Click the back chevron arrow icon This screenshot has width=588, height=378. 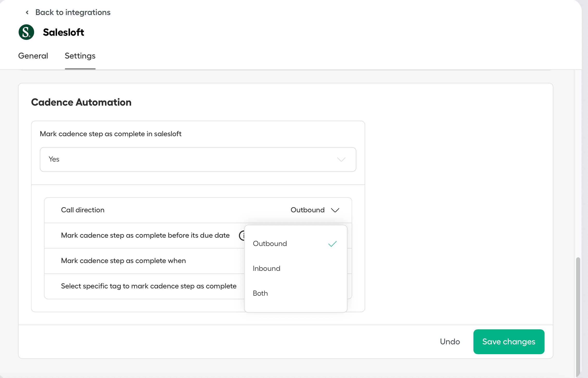click(x=27, y=12)
